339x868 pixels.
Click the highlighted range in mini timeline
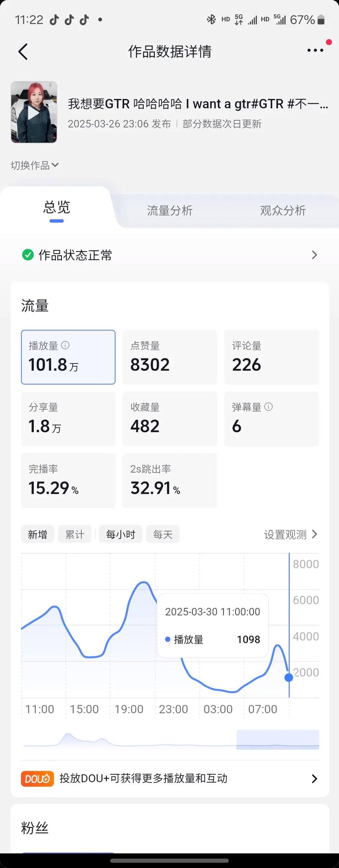click(x=278, y=739)
